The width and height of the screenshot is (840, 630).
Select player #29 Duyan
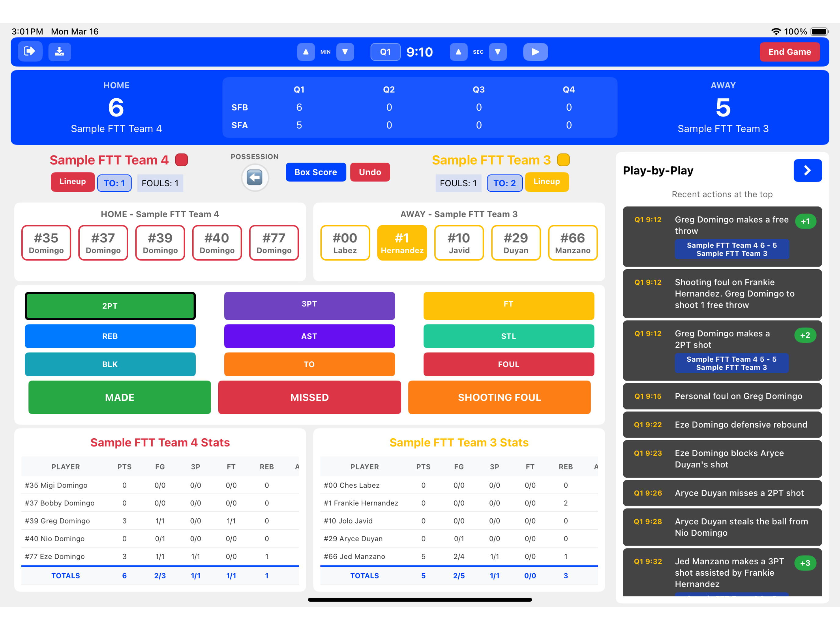[516, 243]
